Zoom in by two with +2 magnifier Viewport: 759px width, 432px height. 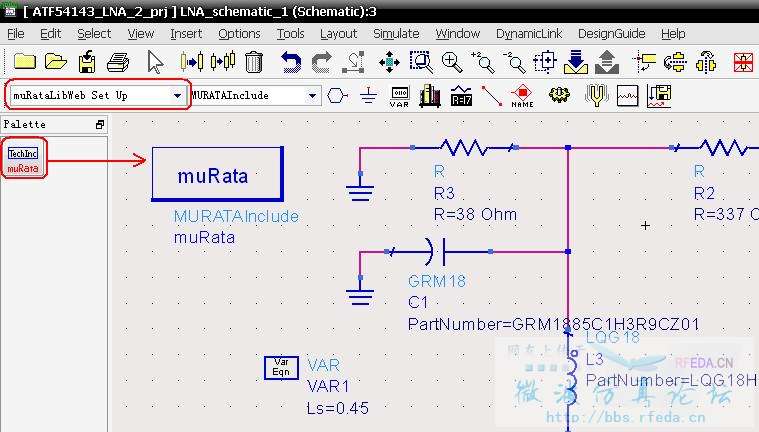[483, 62]
